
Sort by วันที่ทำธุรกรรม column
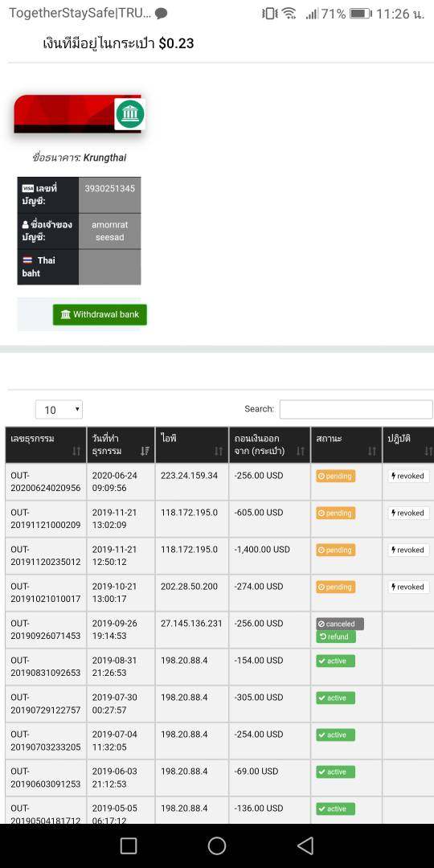point(121,444)
